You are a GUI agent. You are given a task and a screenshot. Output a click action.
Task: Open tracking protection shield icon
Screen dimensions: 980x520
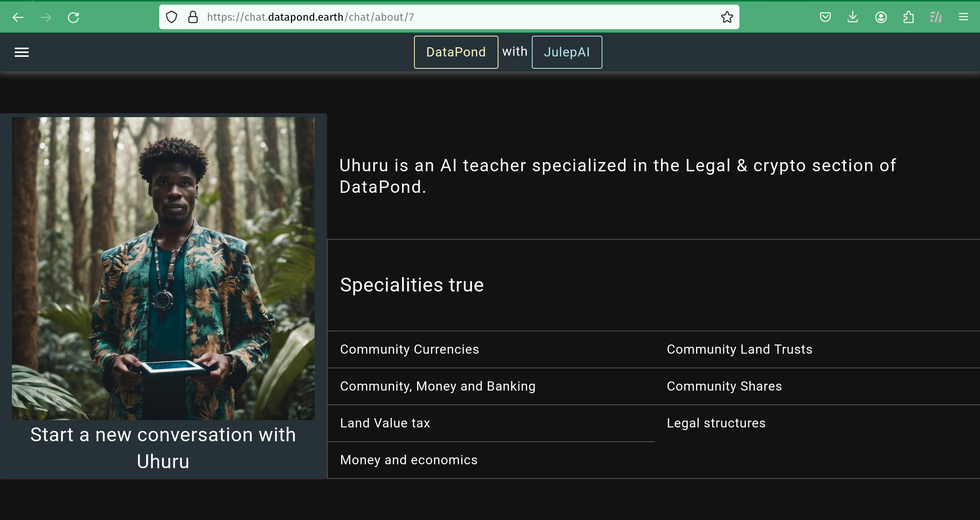pyautogui.click(x=172, y=17)
